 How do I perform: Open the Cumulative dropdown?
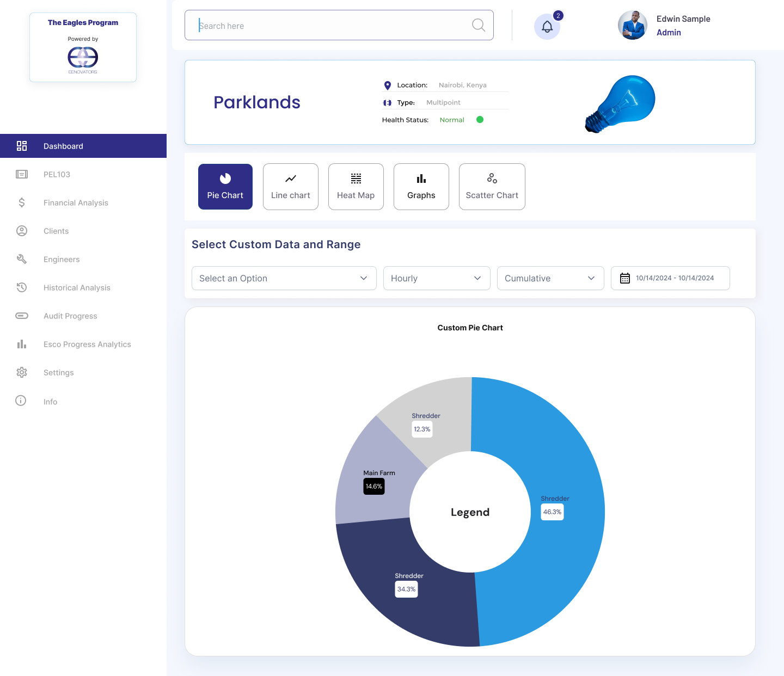550,278
